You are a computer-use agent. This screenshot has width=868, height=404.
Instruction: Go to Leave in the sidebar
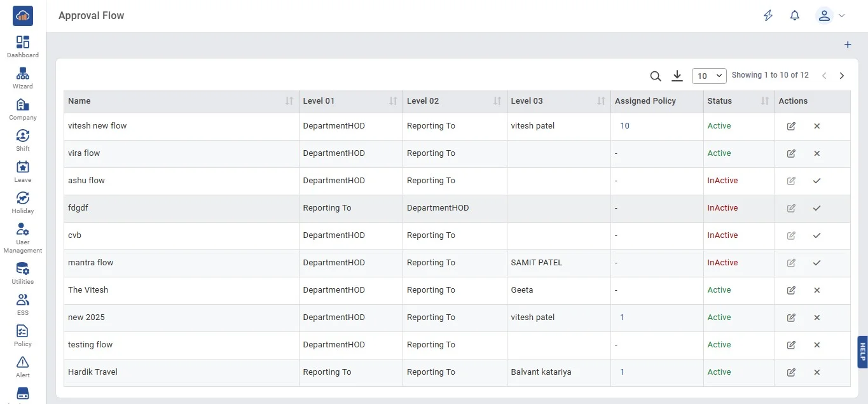[23, 171]
